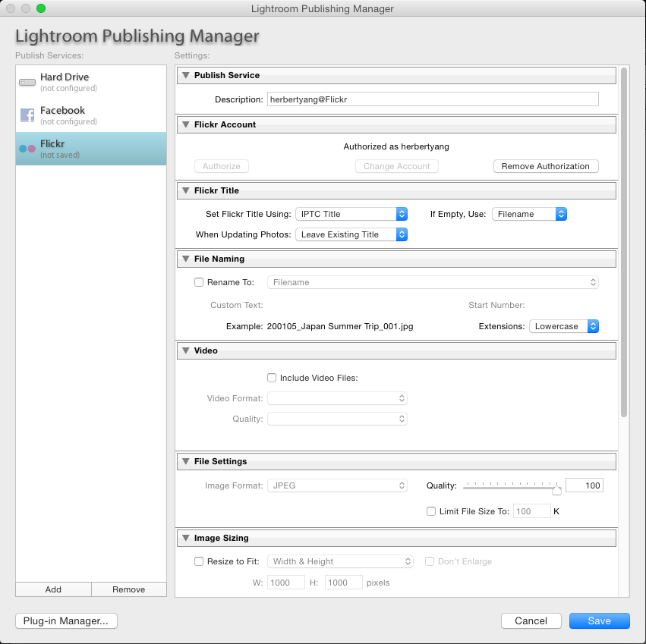Click the Limit File Size value field
Screen dimensions: 646x644
[x=532, y=511]
